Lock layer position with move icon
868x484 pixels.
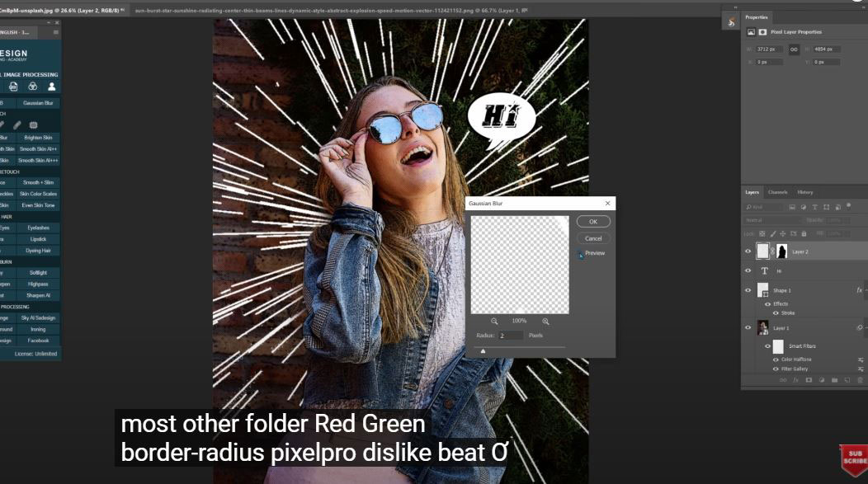[783, 233]
